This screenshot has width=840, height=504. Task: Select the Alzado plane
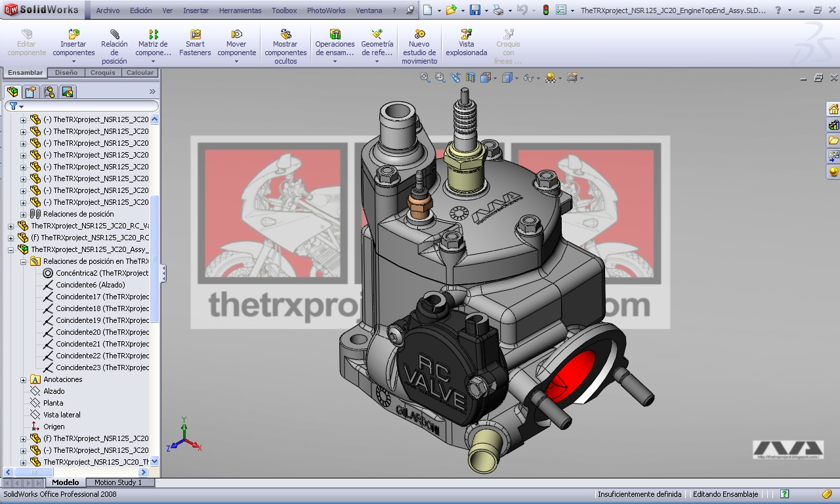pos(47,391)
